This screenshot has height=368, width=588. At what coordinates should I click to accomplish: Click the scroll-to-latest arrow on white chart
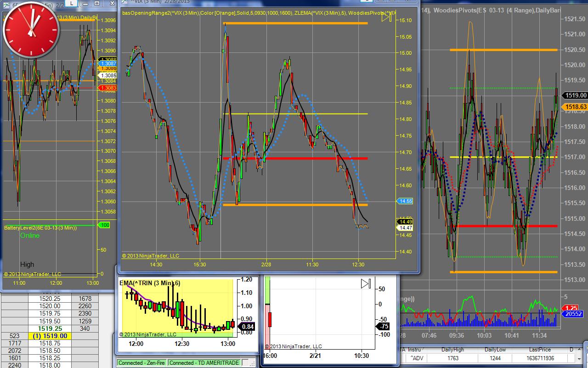pos(366,283)
